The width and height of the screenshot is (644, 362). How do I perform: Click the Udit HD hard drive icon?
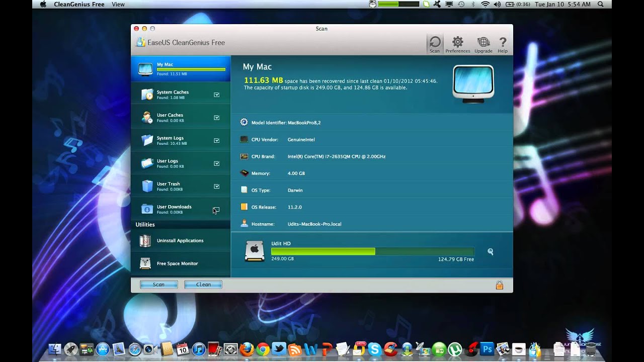click(x=255, y=250)
